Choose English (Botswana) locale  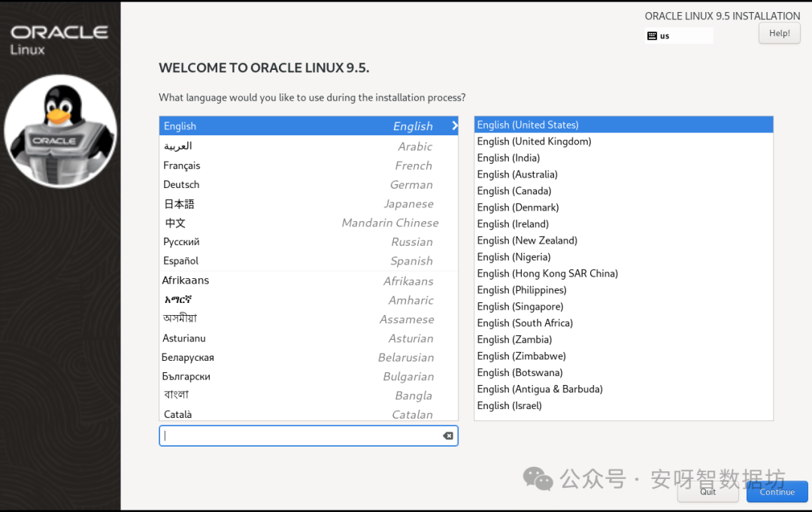[623, 373]
